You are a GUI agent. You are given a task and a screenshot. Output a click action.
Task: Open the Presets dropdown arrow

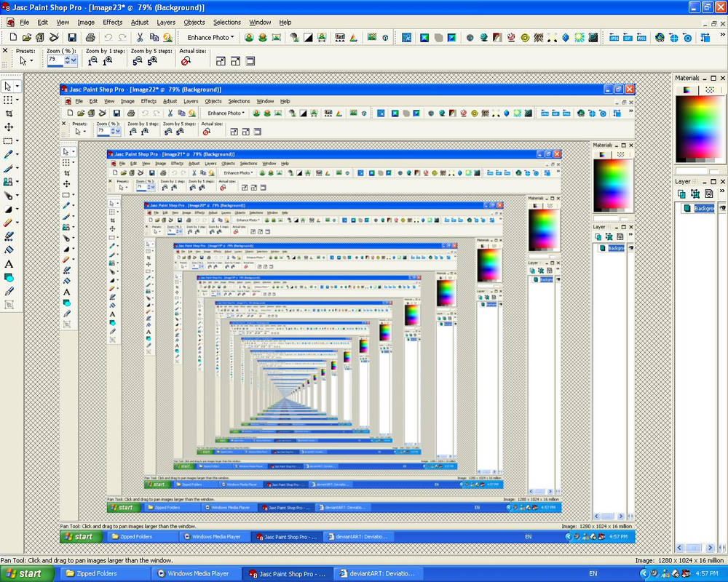point(31,61)
